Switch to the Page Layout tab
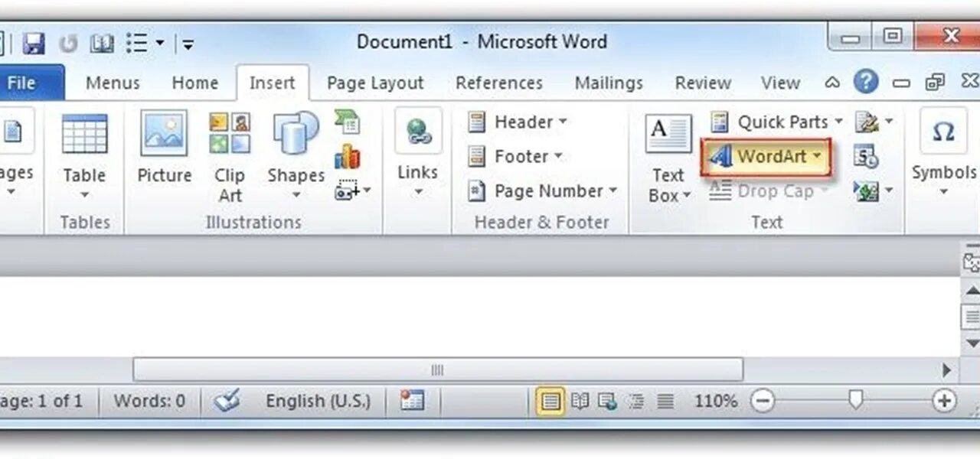Viewport: 980px width, 459px height. pos(375,83)
